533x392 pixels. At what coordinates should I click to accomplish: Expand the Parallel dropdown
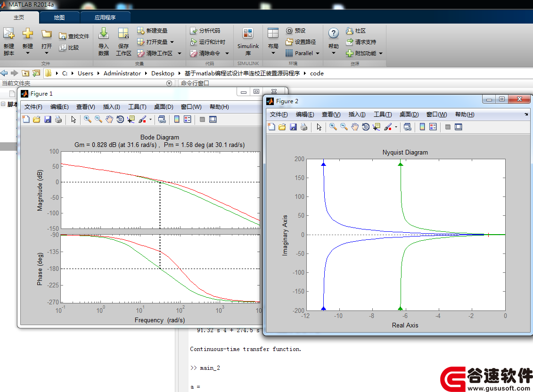[318, 53]
